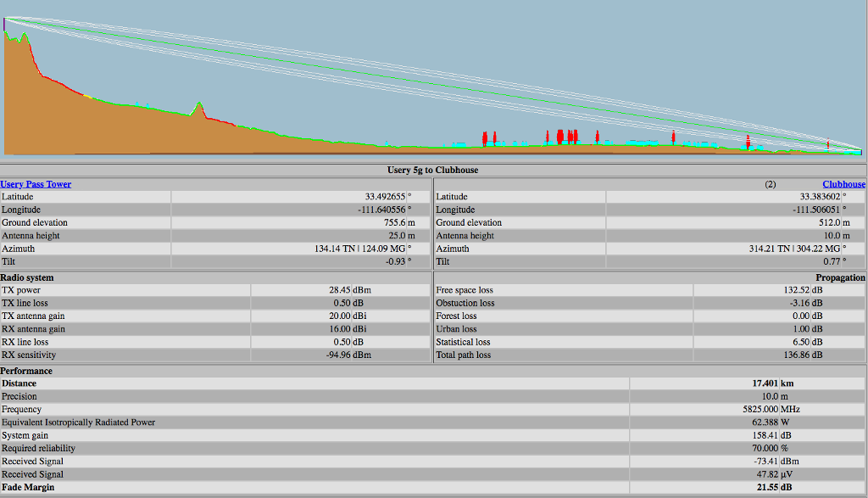This screenshot has width=868, height=498.
Task: Click antenna height value 25.0
Action: 398,236
